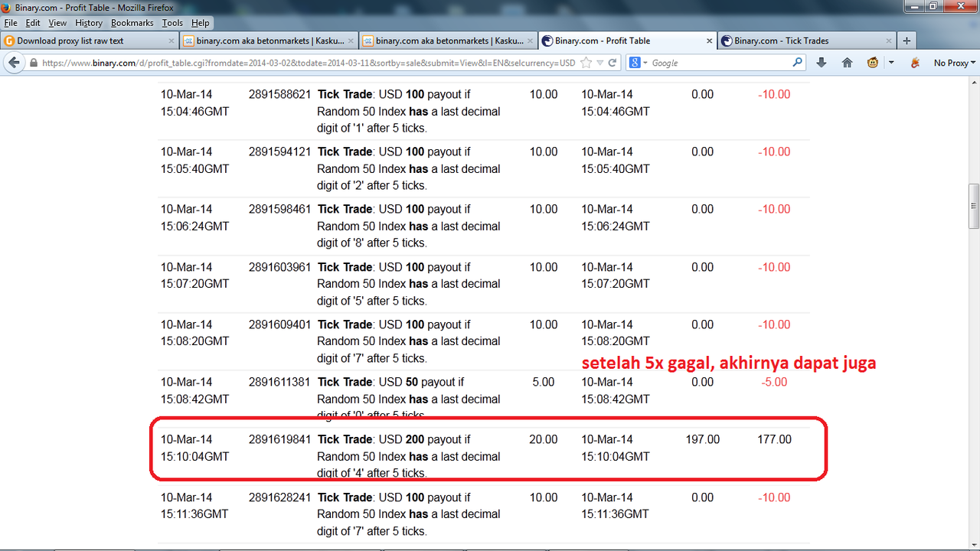Click the scrollbar up arrow
This screenshot has width=980, height=551.
pos(974,82)
